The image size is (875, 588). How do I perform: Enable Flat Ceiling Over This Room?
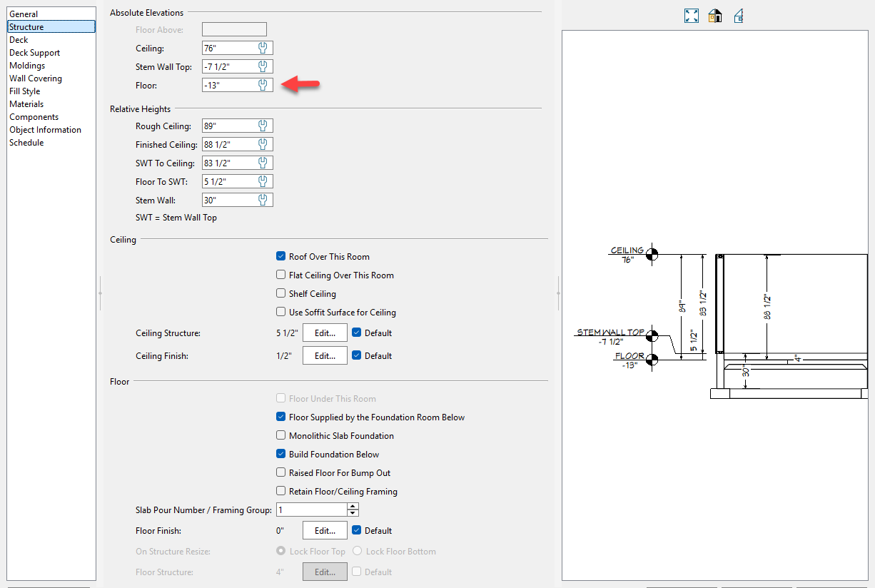click(x=281, y=275)
